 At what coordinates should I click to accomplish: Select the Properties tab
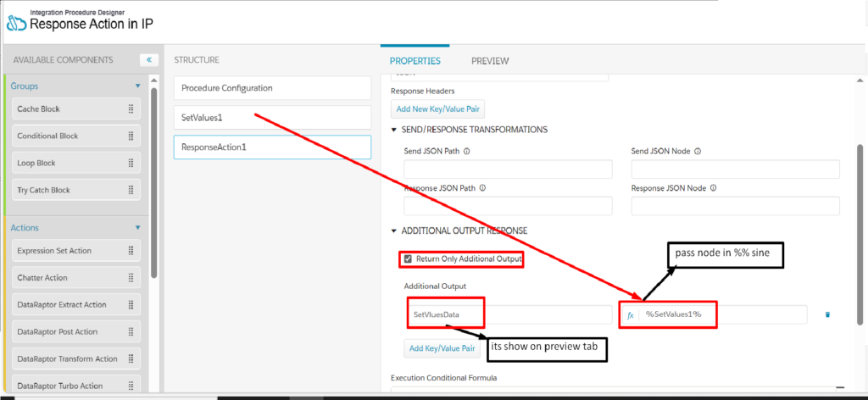tap(415, 61)
